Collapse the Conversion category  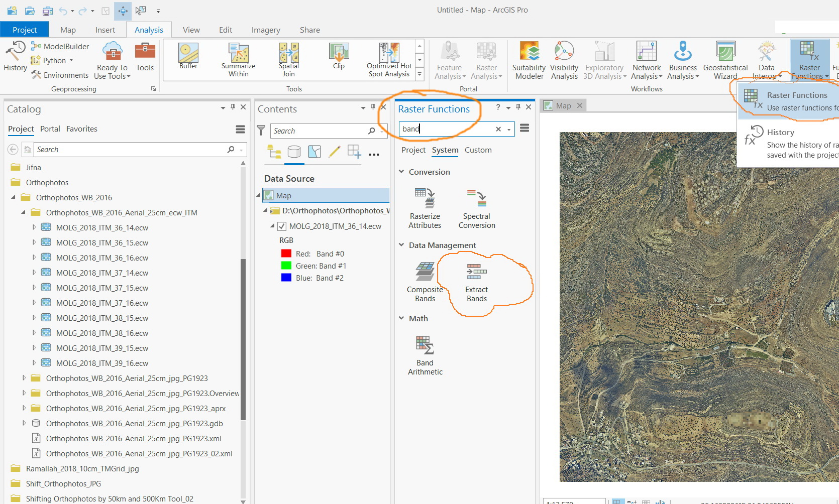point(401,172)
